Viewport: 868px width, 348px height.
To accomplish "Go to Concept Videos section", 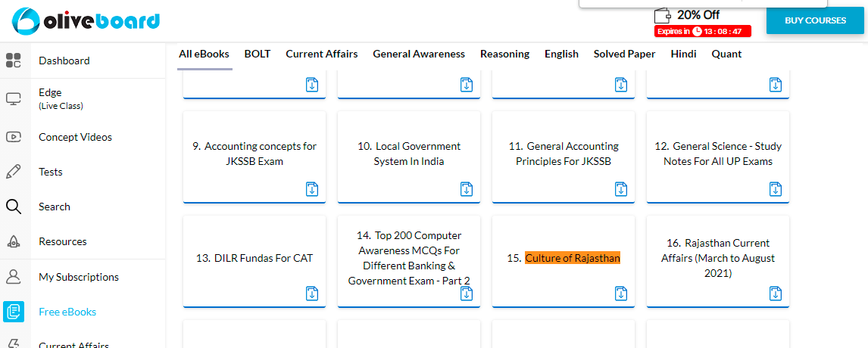I will pos(75,137).
